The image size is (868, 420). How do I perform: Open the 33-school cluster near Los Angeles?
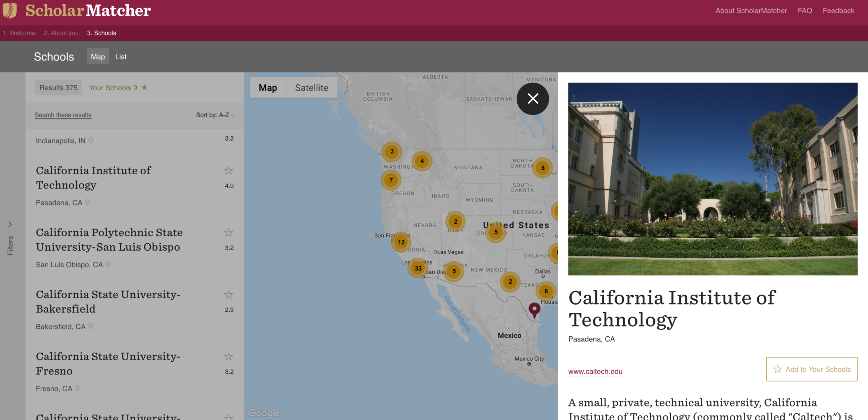coord(418,268)
